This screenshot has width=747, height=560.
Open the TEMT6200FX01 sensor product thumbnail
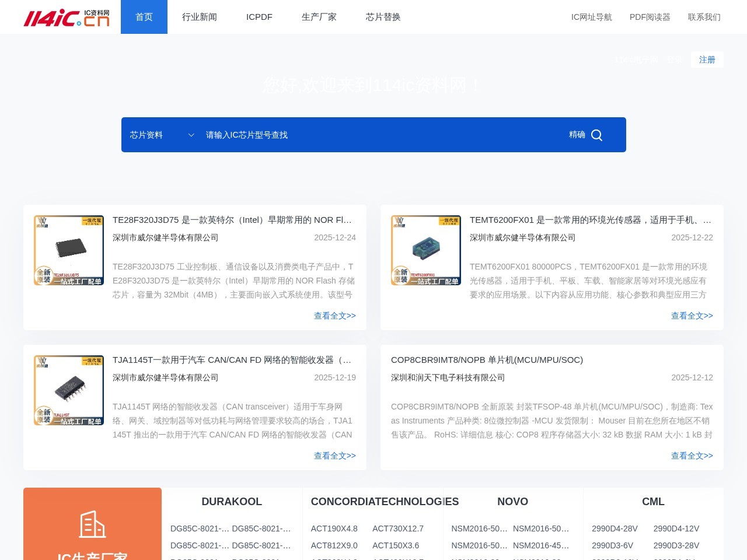coord(426,250)
